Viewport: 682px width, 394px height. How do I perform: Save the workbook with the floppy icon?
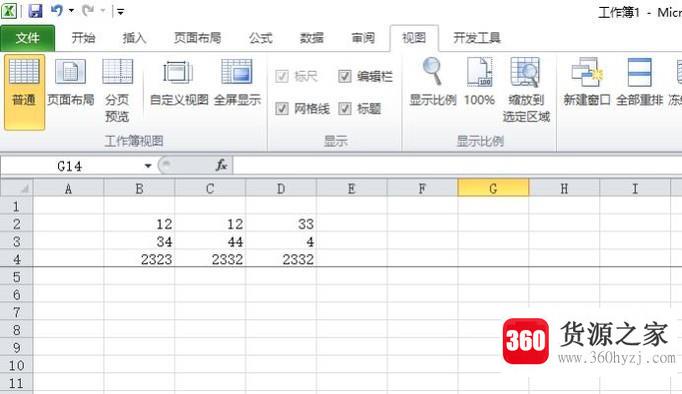pos(35,10)
